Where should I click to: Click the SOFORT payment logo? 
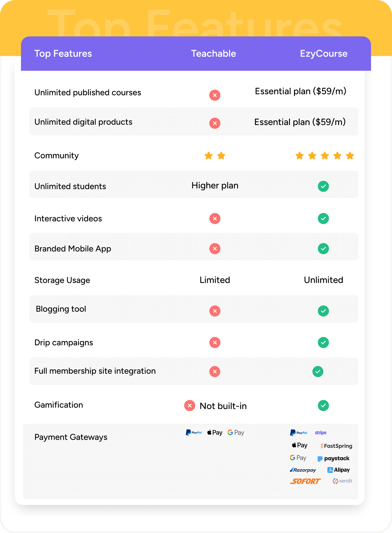(x=305, y=481)
